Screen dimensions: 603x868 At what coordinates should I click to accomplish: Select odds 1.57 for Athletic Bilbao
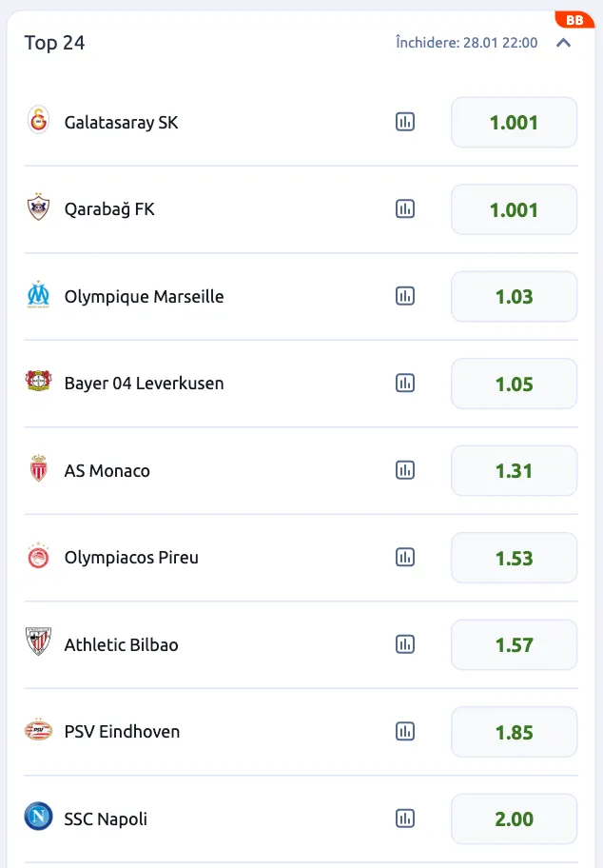click(514, 644)
